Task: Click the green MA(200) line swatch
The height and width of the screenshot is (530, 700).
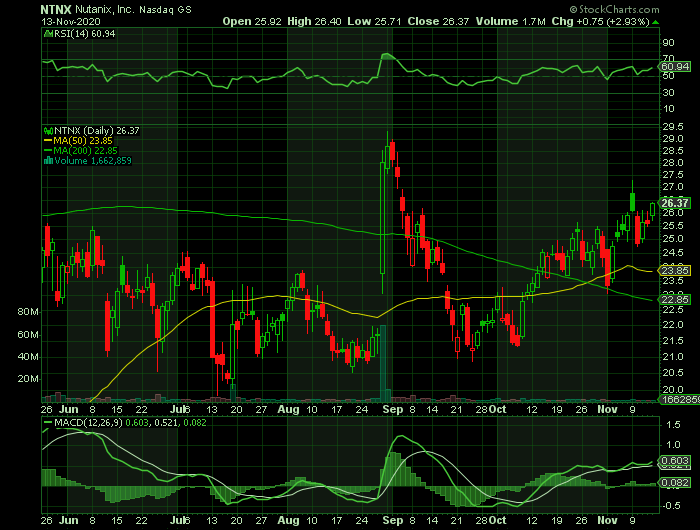Action: coord(48,150)
